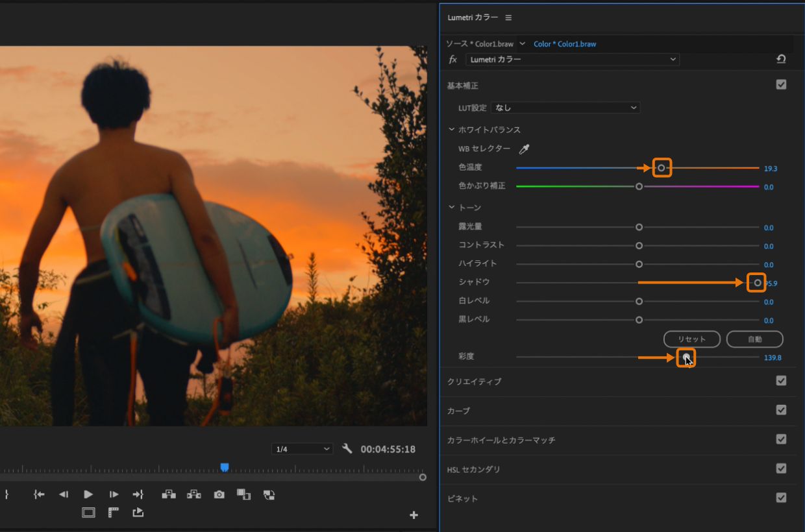
Task: Click the 自動 button
Action: [754, 339]
